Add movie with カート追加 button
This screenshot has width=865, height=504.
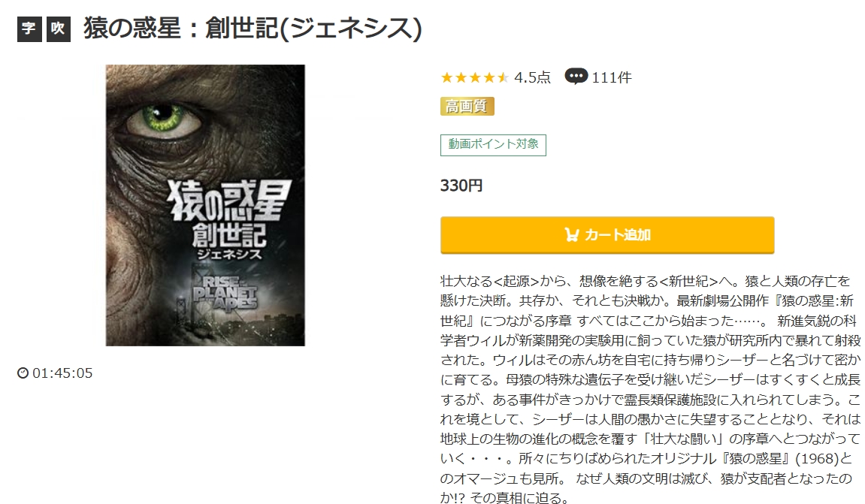[607, 235]
